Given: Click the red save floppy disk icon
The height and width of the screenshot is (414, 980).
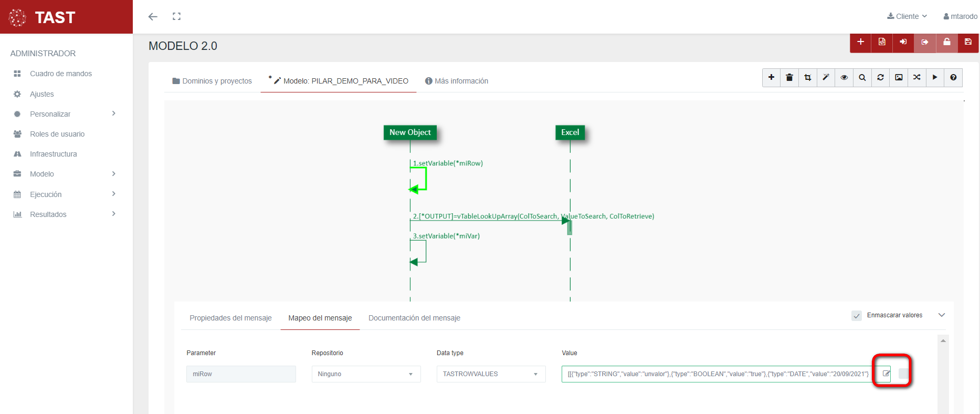Looking at the screenshot, I should point(968,42).
